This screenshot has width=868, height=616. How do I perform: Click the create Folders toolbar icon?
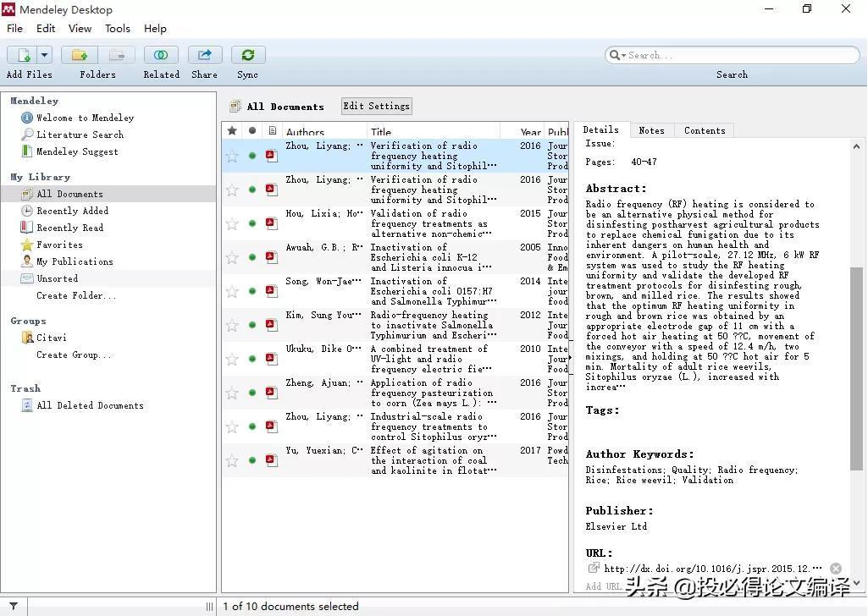click(80, 55)
